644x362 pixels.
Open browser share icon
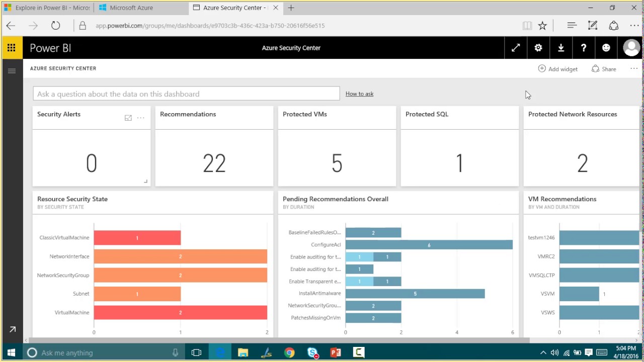tap(613, 26)
